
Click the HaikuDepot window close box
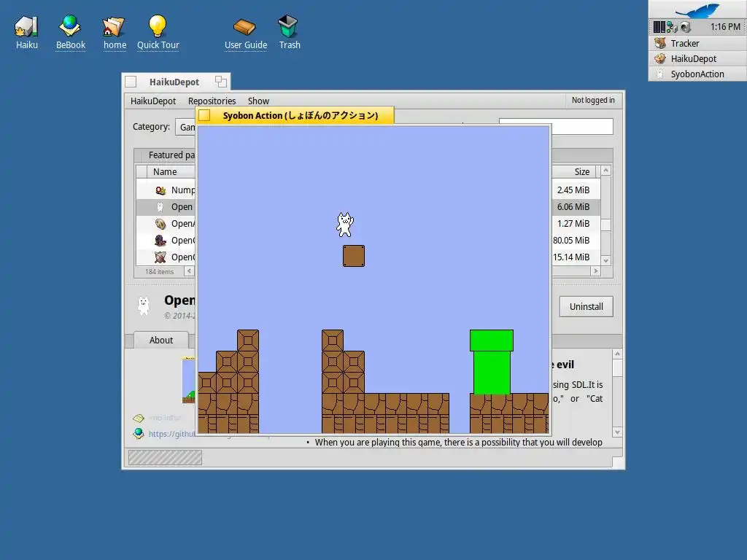click(x=131, y=82)
